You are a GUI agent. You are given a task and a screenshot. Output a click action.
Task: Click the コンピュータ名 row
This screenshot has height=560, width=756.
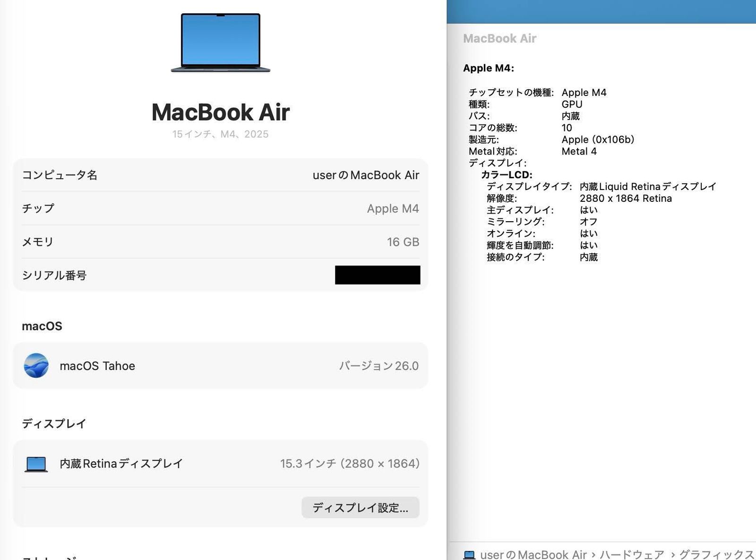220,175
